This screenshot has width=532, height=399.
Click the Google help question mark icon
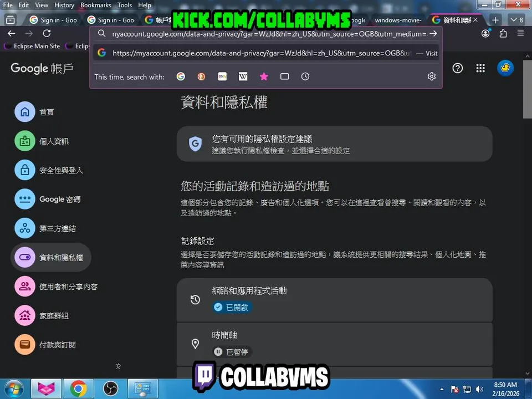tap(457, 68)
